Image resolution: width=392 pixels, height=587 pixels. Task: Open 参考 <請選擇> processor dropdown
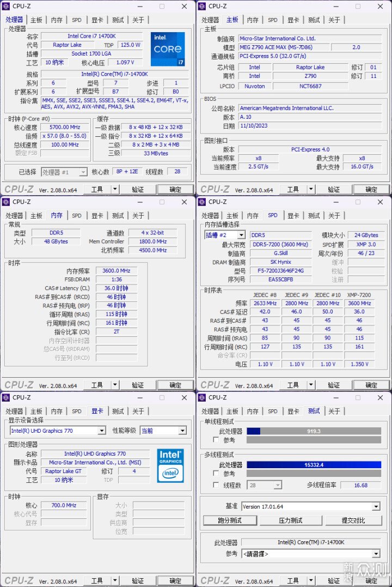[376, 554]
